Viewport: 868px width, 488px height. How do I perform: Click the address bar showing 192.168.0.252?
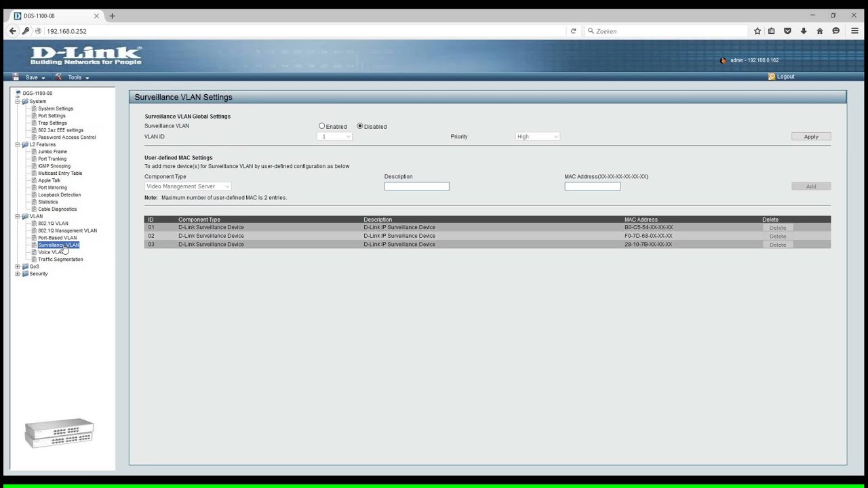[298, 31]
